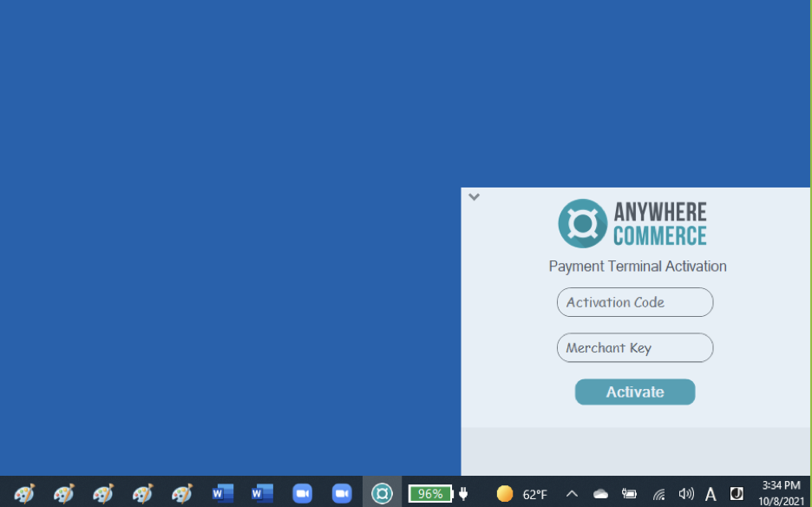
Task: Open the Wi-Fi network flyout
Action: (658, 494)
